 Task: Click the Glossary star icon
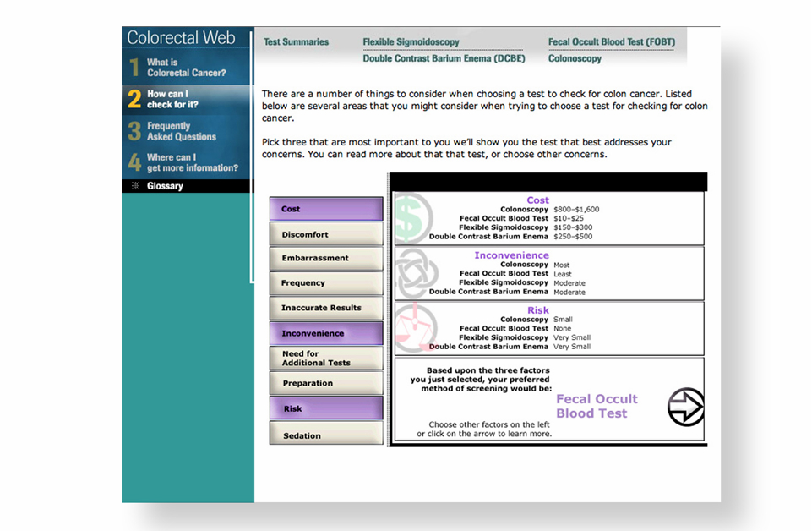(134, 186)
